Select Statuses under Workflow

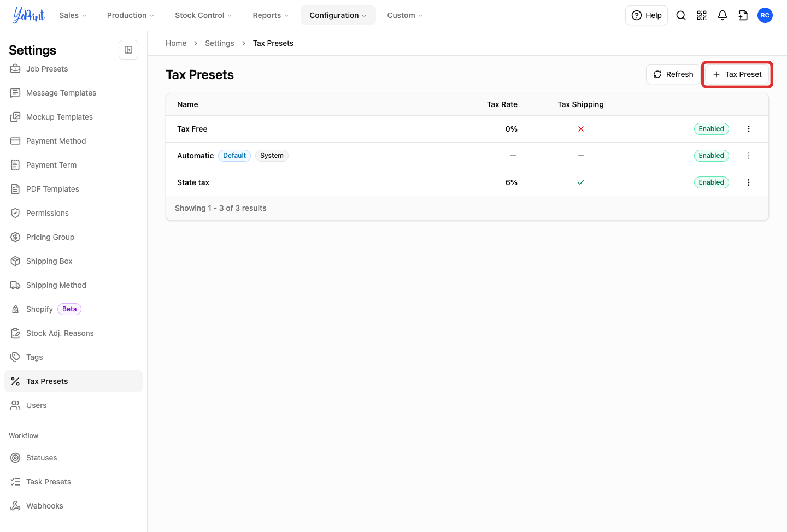click(x=73, y=458)
